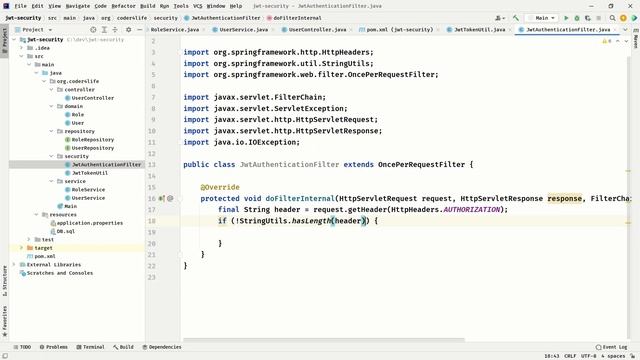Toggle the Project tool window sidebar button

tap(4, 41)
